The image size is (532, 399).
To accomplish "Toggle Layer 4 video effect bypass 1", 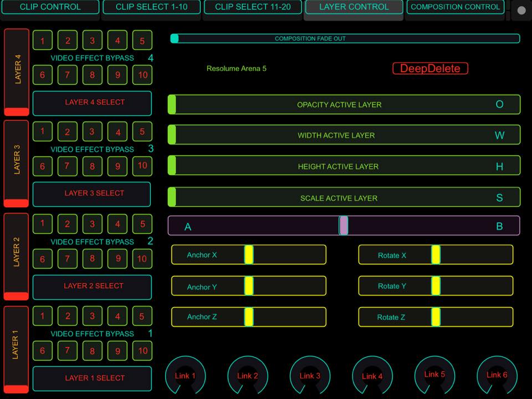I will click(43, 40).
